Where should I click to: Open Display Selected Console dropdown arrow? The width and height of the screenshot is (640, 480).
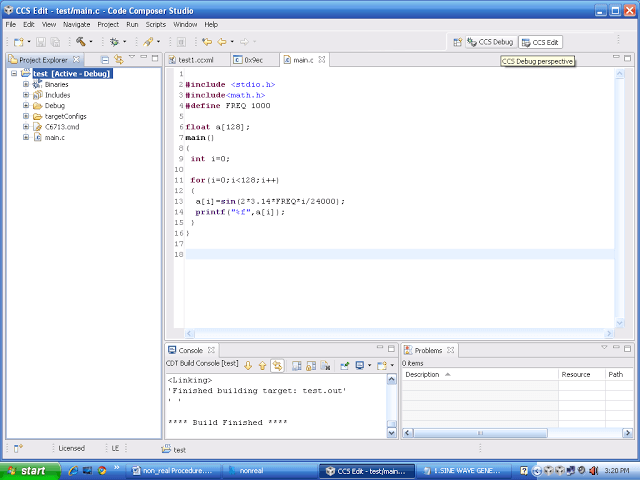coord(369,365)
